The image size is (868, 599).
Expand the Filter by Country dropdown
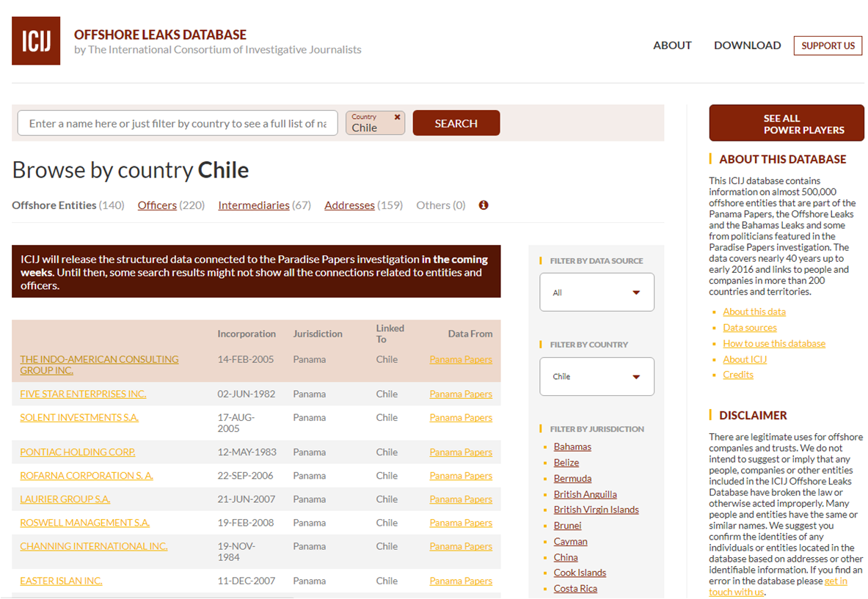597,377
